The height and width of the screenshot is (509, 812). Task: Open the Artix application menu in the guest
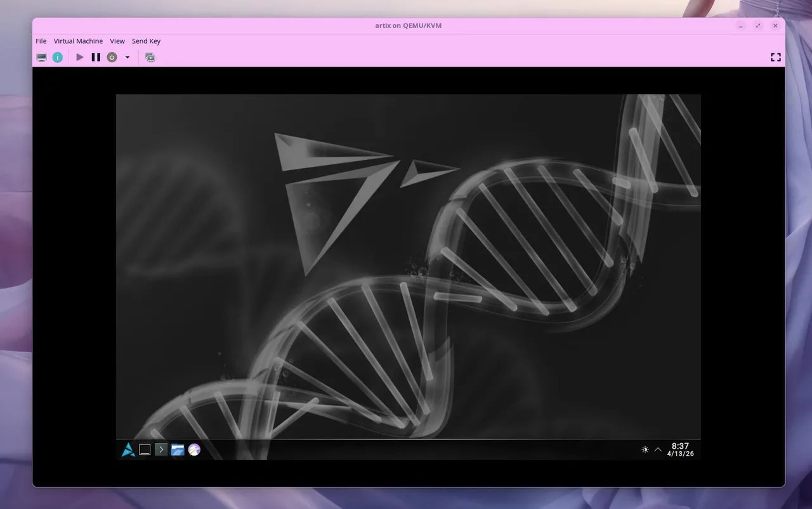tap(128, 449)
